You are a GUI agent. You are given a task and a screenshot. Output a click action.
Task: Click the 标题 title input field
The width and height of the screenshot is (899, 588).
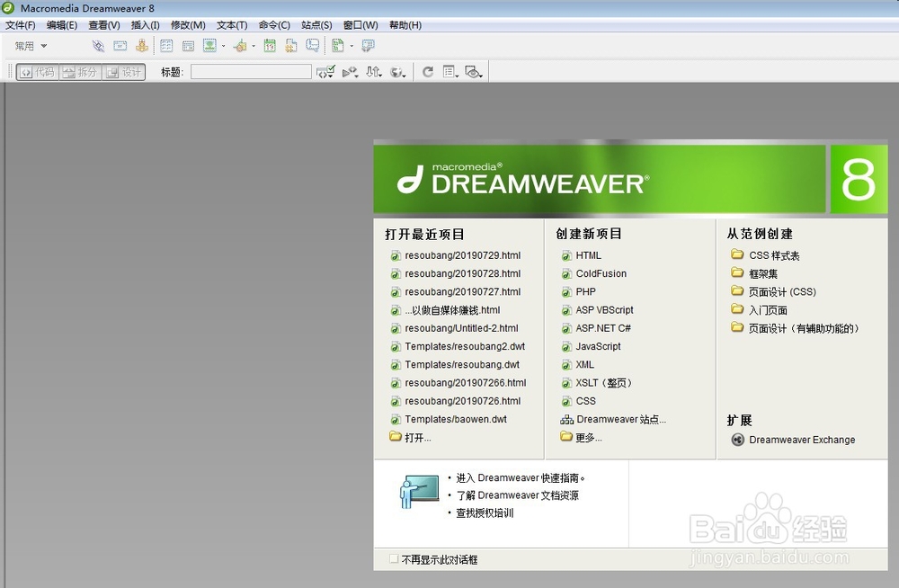pos(251,72)
